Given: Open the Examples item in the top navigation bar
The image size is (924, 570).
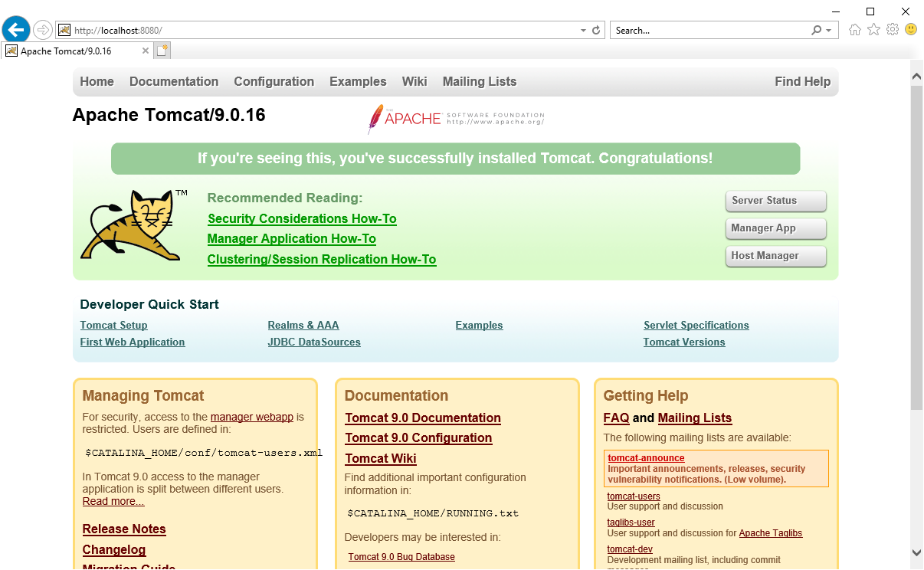Looking at the screenshot, I should [358, 82].
